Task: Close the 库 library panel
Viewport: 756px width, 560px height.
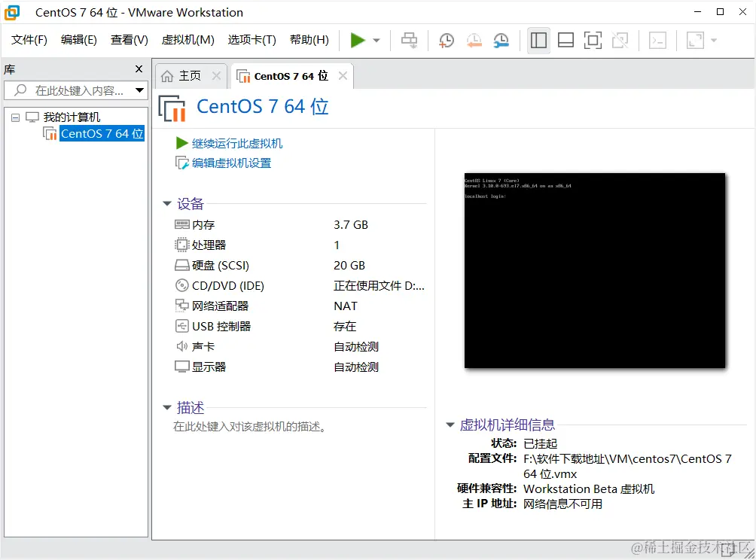Action: 139,69
